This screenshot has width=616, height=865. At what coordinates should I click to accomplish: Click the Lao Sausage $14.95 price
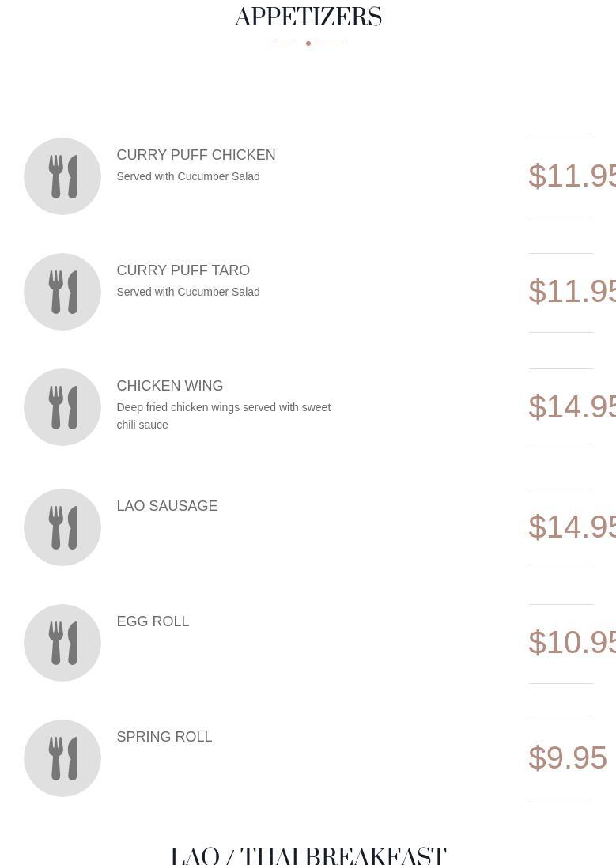point(572,527)
